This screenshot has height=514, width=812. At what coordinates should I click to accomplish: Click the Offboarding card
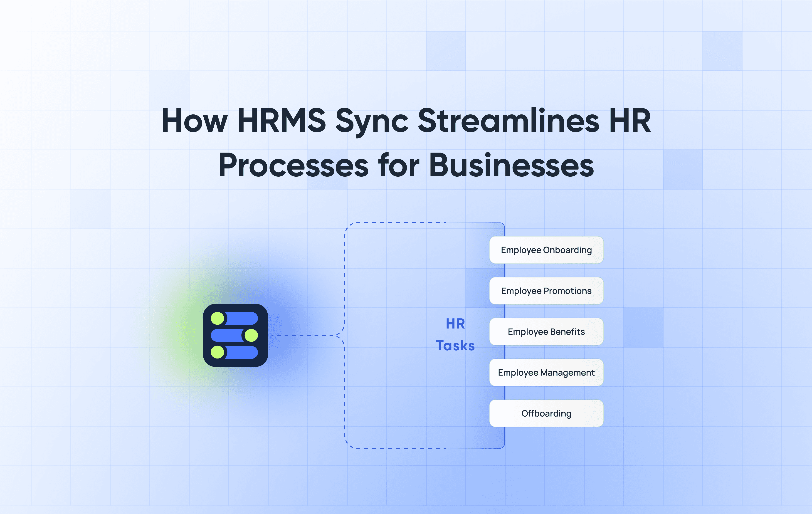click(x=546, y=413)
